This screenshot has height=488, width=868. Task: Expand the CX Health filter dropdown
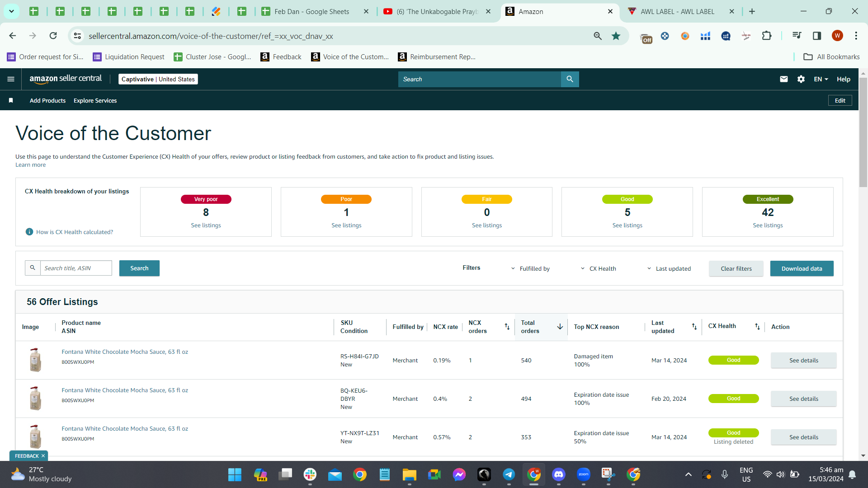[598, 268]
